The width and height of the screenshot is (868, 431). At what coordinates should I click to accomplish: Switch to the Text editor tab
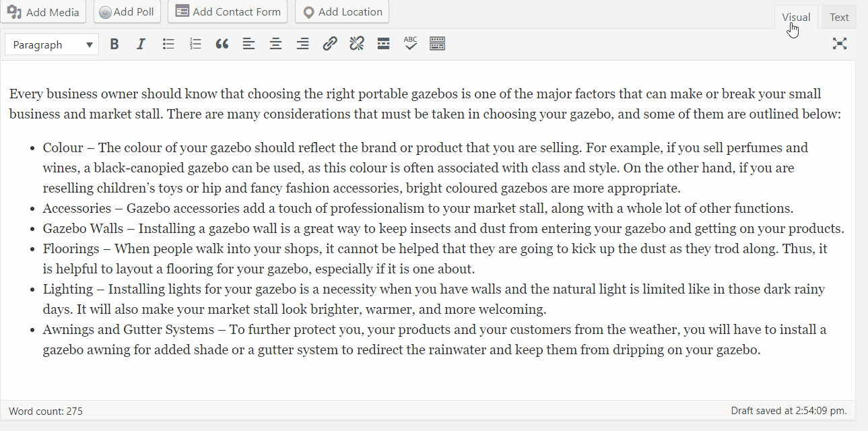coord(839,18)
